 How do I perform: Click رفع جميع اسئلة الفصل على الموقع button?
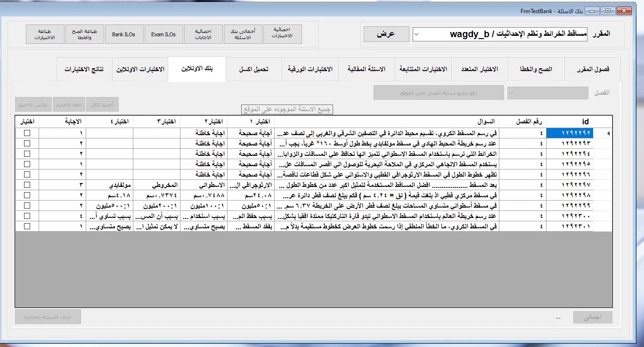coord(439,93)
